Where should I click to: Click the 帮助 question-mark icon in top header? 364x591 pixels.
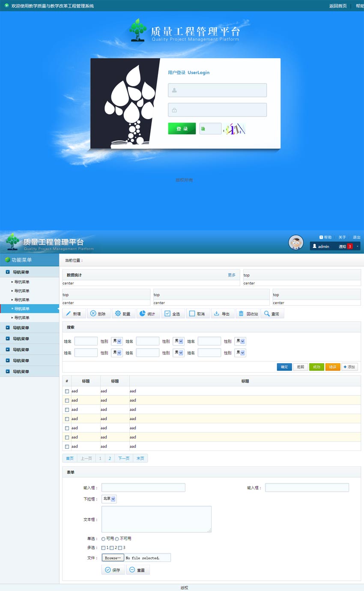tap(321, 237)
